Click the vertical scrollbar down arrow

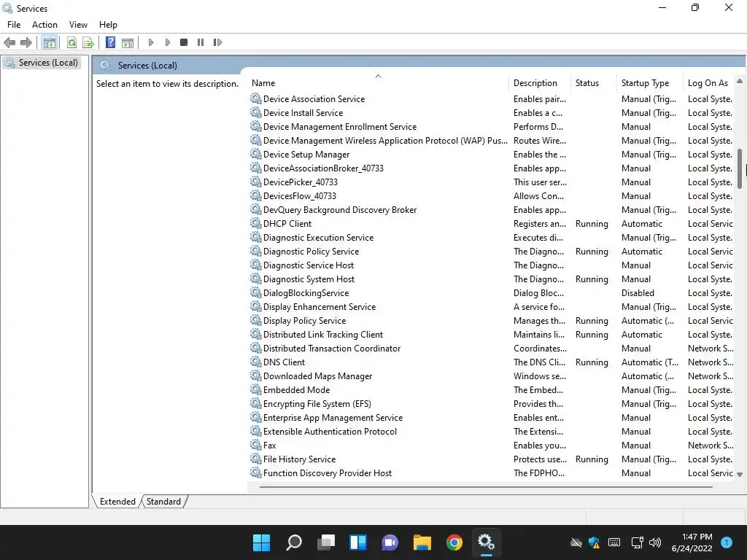tap(740, 474)
